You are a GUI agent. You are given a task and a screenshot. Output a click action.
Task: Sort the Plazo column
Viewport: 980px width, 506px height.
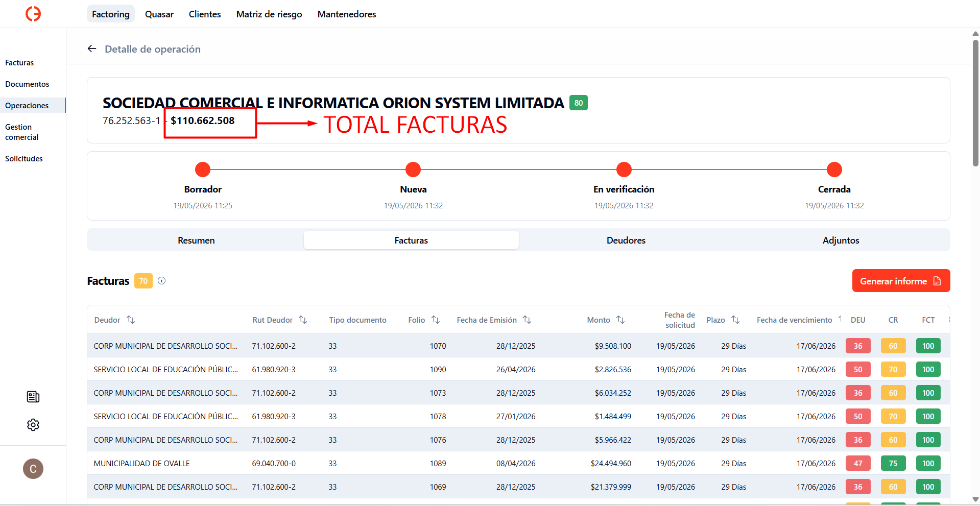[735, 320]
